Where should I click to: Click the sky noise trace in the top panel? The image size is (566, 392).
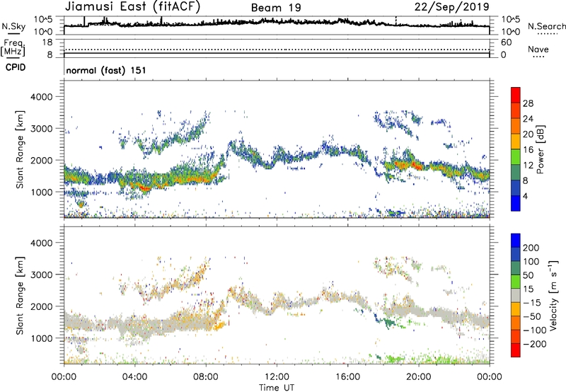(277, 23)
